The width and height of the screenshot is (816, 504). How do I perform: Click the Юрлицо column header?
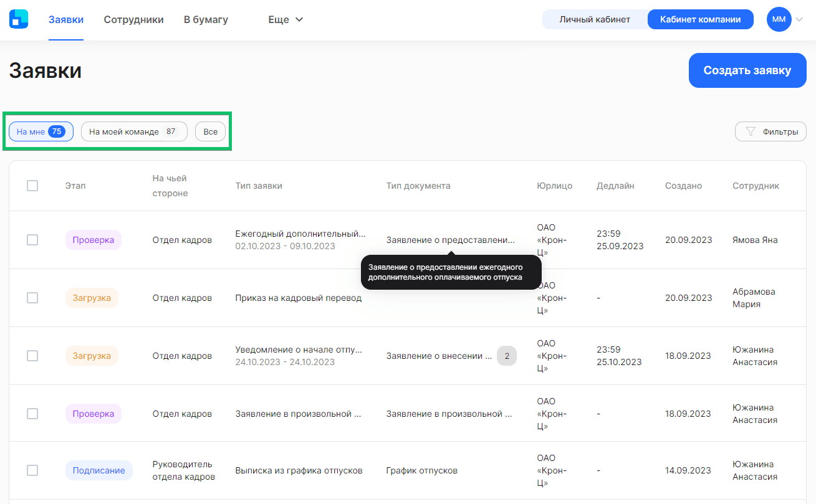tap(555, 186)
